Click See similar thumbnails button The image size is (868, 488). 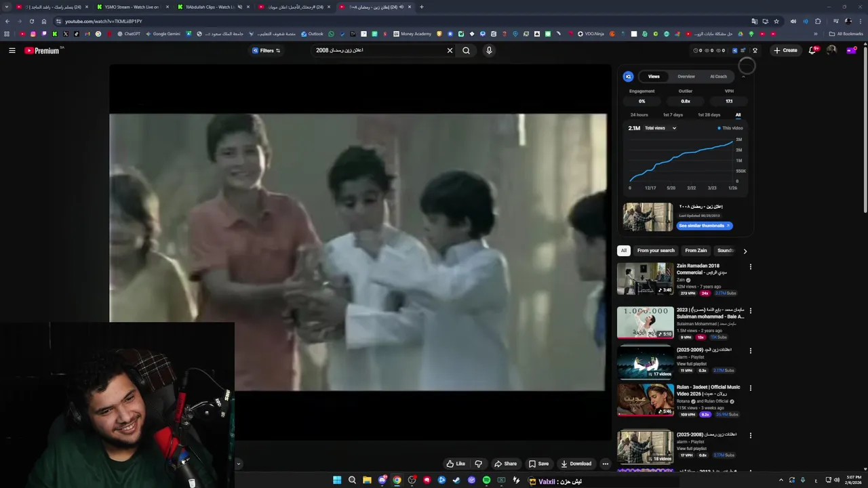pyautogui.click(x=705, y=226)
